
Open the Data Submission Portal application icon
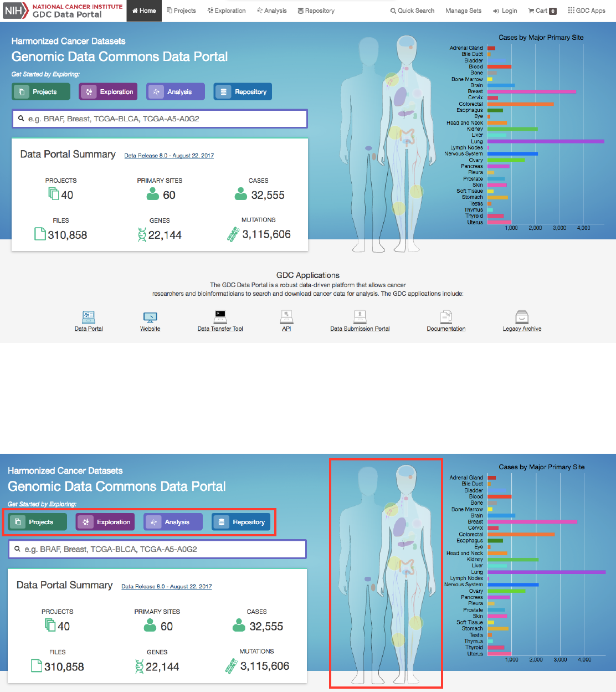pyautogui.click(x=360, y=316)
